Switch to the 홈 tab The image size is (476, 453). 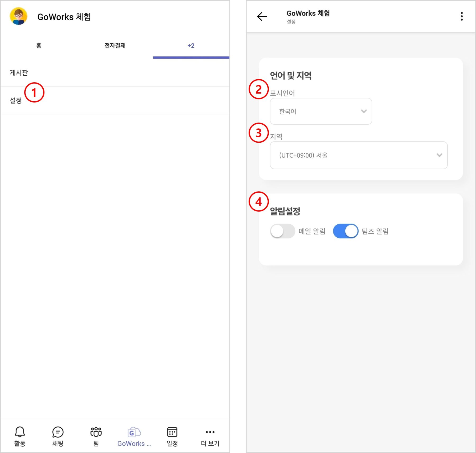coord(39,46)
